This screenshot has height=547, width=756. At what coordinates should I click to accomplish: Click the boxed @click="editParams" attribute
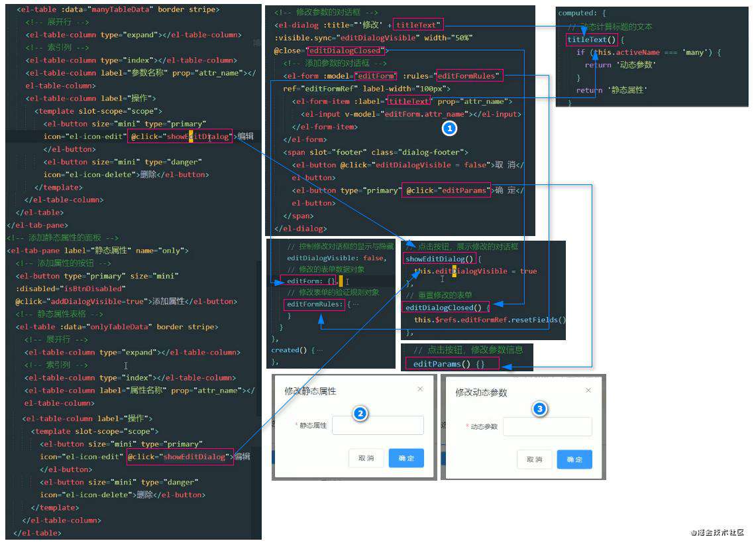tap(447, 190)
